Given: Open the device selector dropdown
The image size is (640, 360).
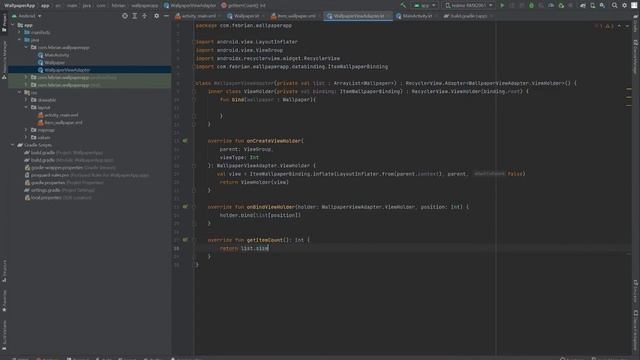Looking at the screenshot, I should tap(469, 5).
